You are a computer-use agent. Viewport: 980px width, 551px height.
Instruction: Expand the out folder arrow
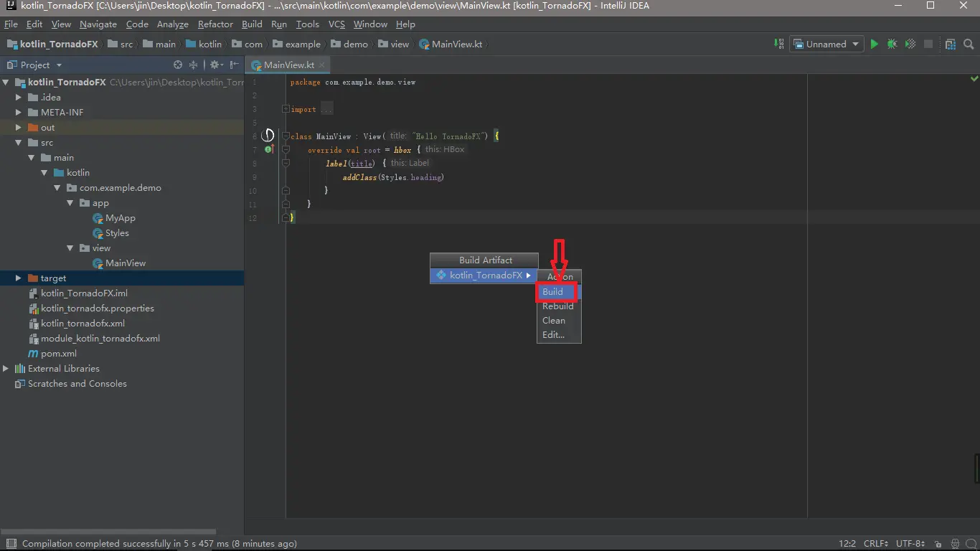[x=19, y=128]
